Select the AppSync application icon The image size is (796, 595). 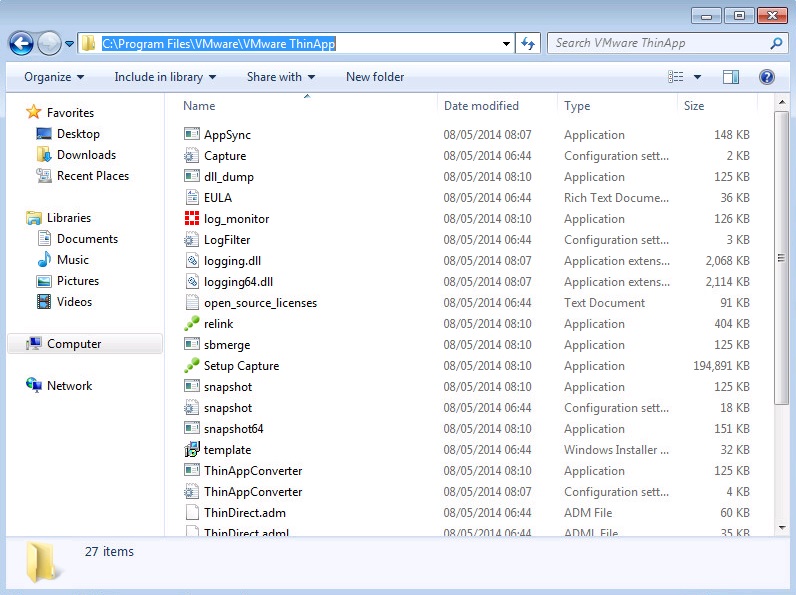[x=191, y=134]
